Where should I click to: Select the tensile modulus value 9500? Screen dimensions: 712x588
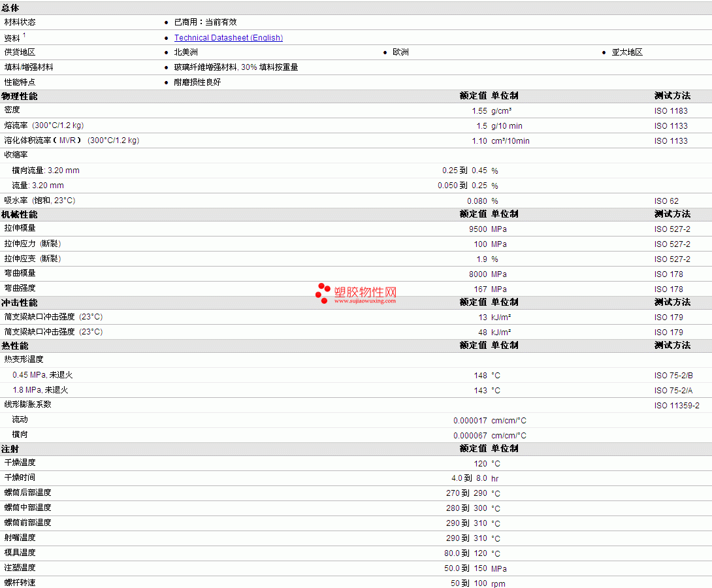tap(477, 229)
